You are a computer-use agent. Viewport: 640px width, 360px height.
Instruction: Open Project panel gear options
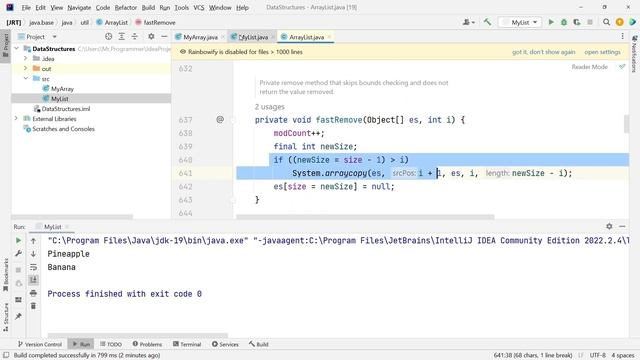coord(151,36)
